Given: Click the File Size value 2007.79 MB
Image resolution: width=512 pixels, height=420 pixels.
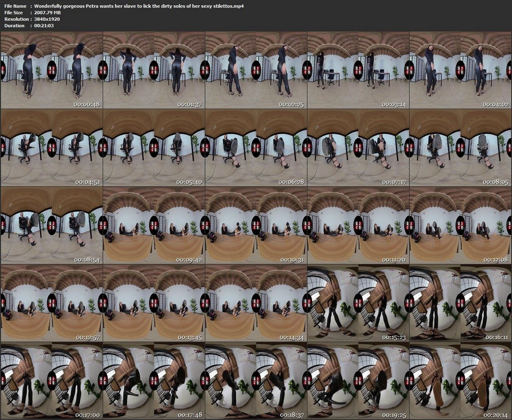Looking at the screenshot, I should [x=48, y=13].
